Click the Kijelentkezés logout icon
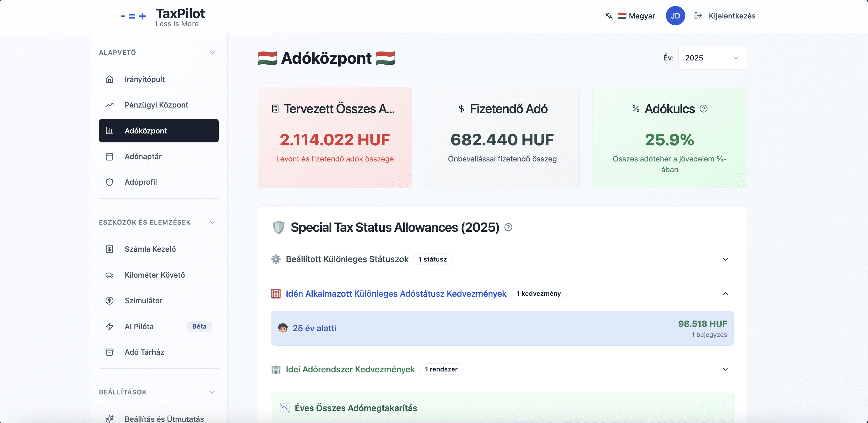The width and height of the screenshot is (868, 423). point(698,16)
